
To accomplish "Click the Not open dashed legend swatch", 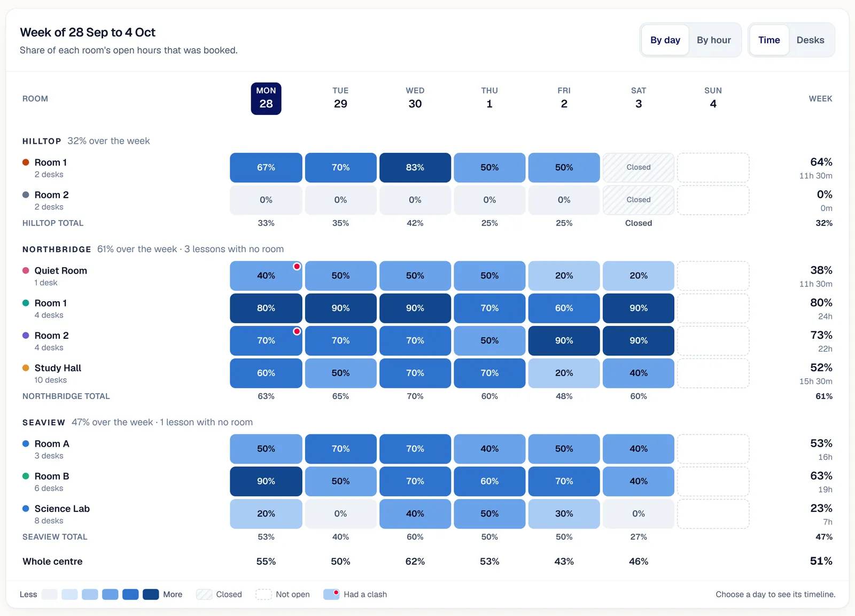I will click(263, 595).
